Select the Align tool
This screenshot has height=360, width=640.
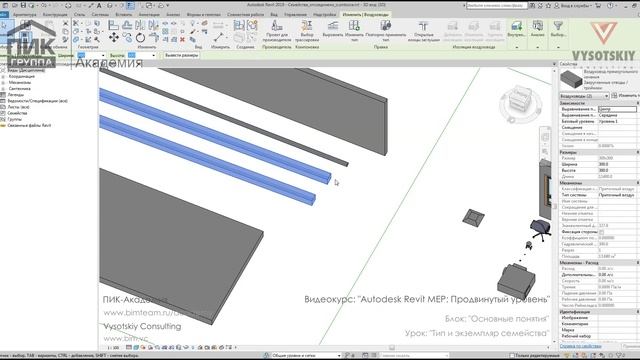click(113, 25)
